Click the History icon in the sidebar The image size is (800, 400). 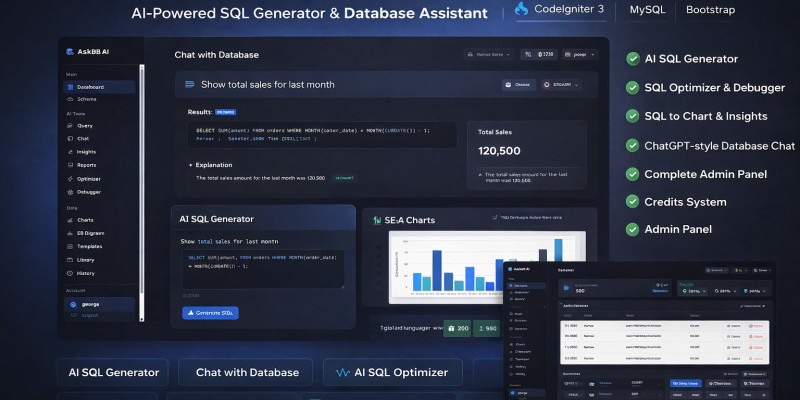(x=69, y=273)
